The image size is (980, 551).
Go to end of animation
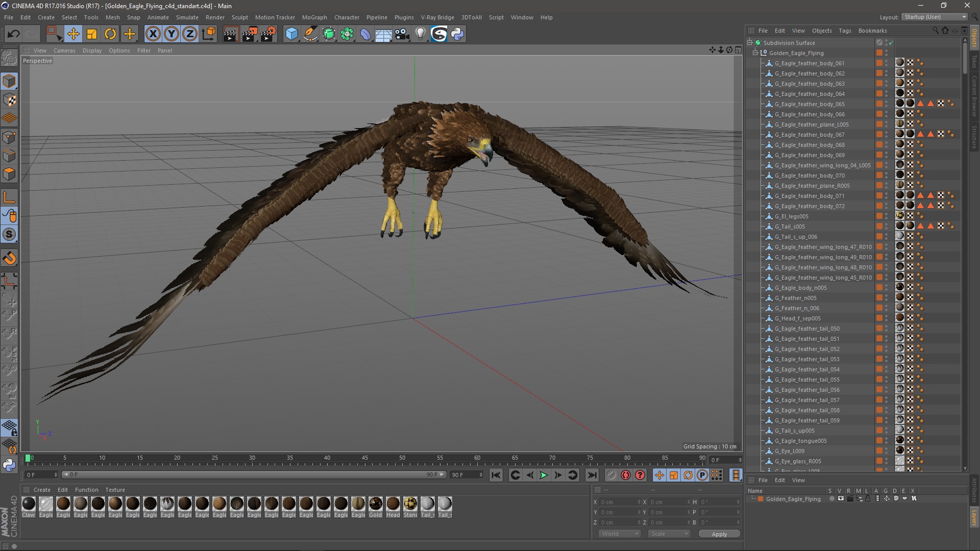coord(592,475)
